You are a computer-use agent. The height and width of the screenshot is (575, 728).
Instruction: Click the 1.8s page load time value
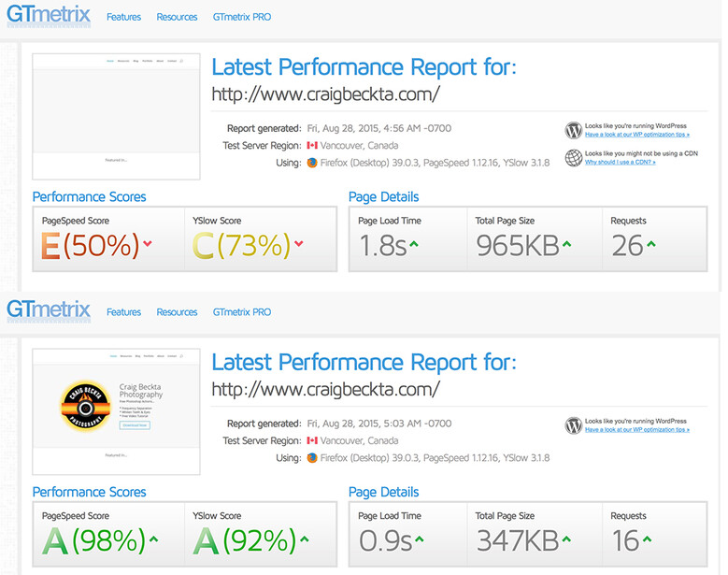pos(383,245)
